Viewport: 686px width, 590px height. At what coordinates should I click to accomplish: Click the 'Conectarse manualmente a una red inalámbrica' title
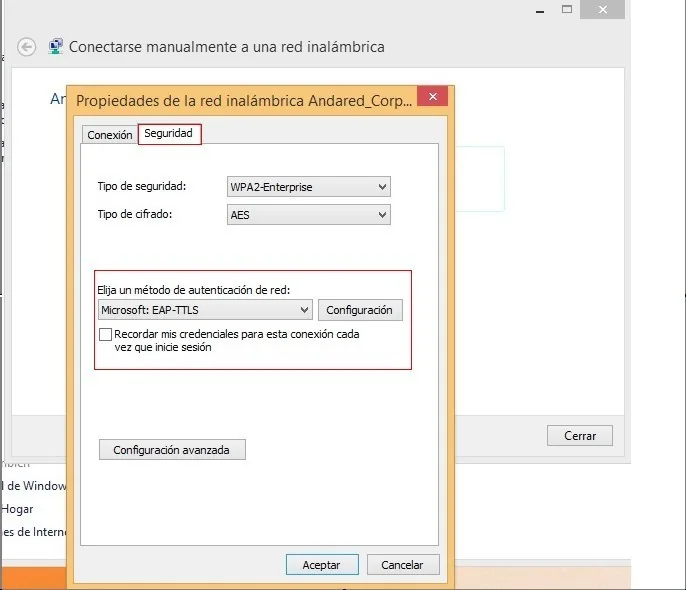tap(227, 47)
